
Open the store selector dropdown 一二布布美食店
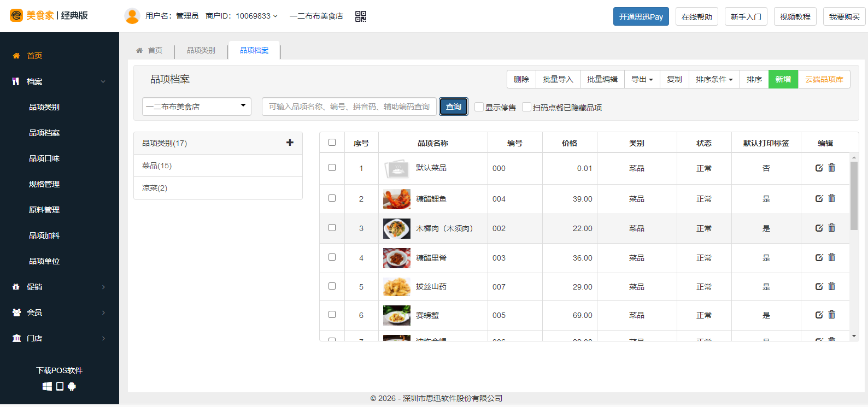point(197,107)
